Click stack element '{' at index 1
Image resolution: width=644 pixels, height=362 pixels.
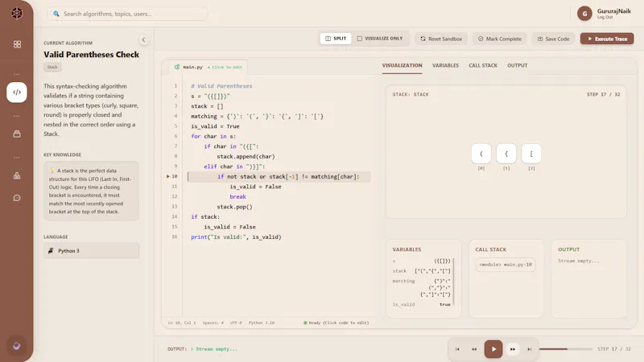pyautogui.click(x=506, y=154)
